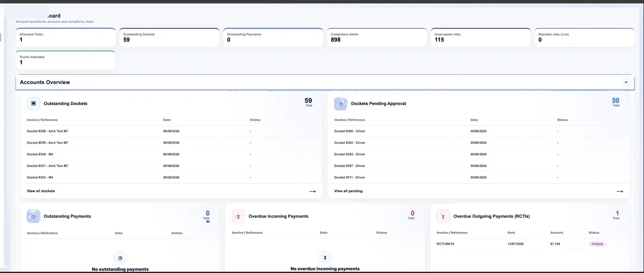Open the Unaccepted Jobs card showing 115
Image resolution: width=644 pixels, height=273 pixels.
coord(481,37)
